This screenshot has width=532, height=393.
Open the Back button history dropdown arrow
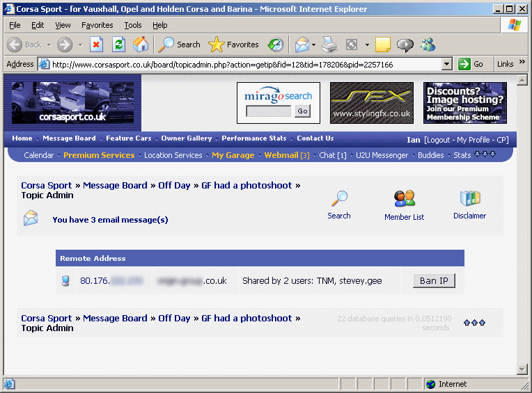coord(49,45)
